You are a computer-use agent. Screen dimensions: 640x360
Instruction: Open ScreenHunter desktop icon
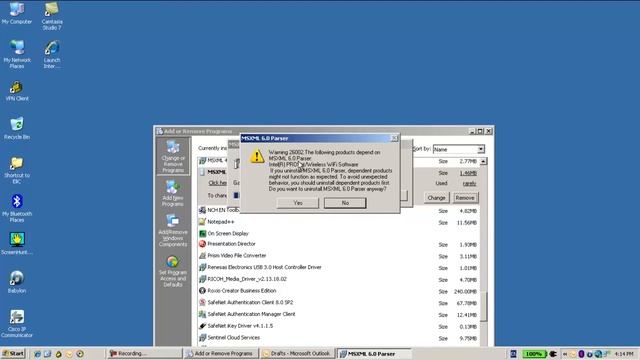(x=17, y=243)
